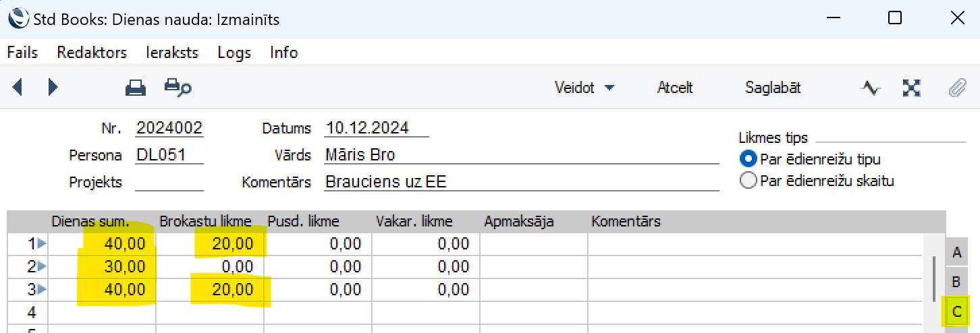Click the Saglabāt button
Viewport: 980px width, 333px height.
click(773, 88)
